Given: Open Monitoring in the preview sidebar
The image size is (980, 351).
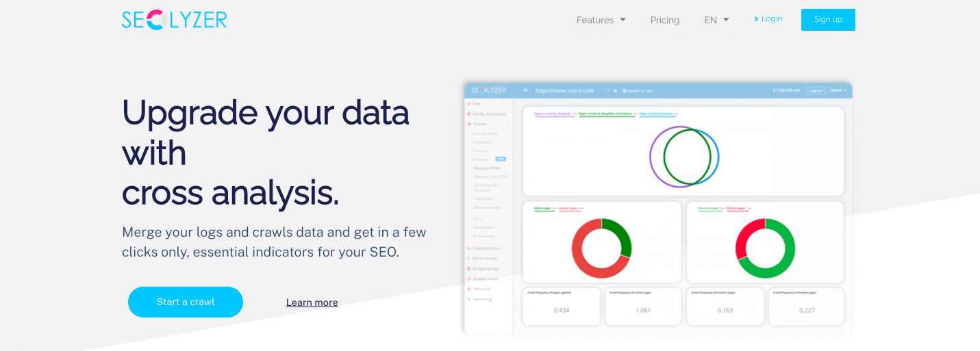Looking at the screenshot, I should coord(482,299).
